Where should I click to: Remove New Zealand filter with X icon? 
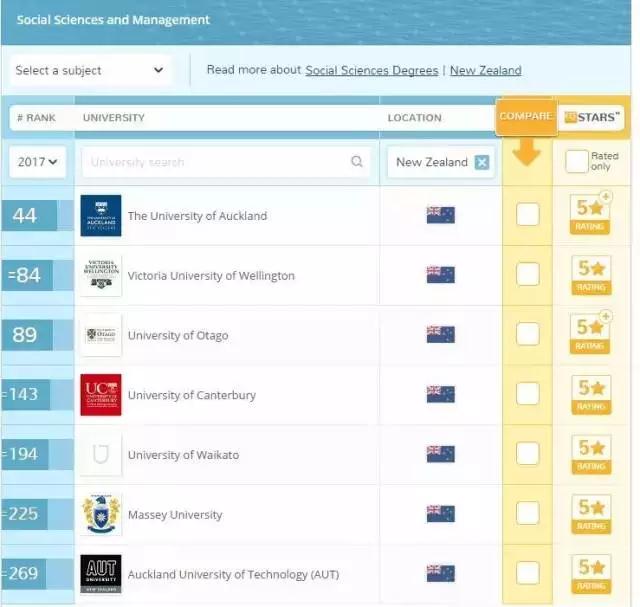pos(482,162)
